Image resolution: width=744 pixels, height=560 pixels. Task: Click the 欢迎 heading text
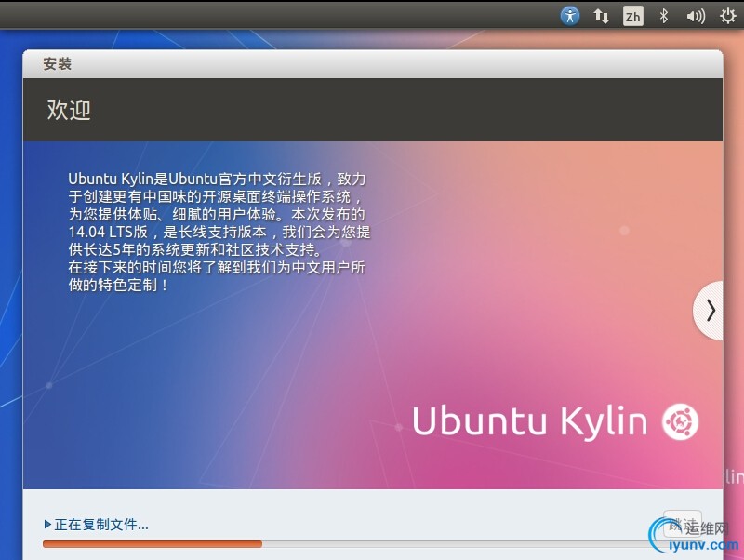69,110
